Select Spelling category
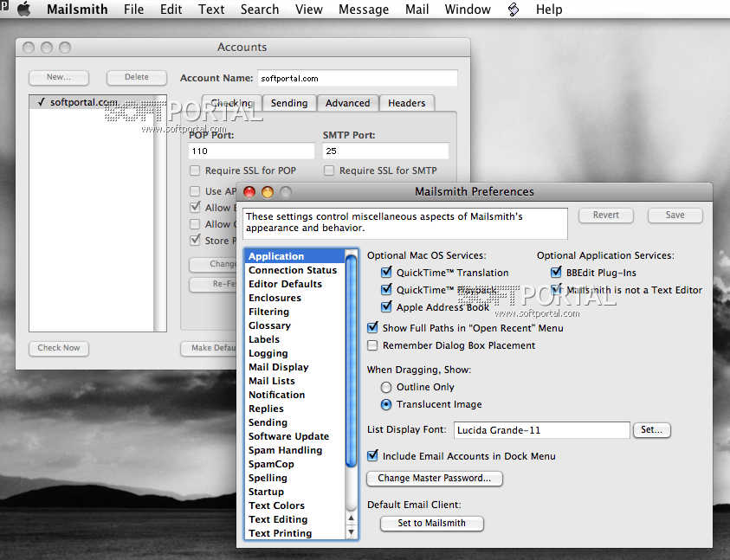 tap(295, 478)
